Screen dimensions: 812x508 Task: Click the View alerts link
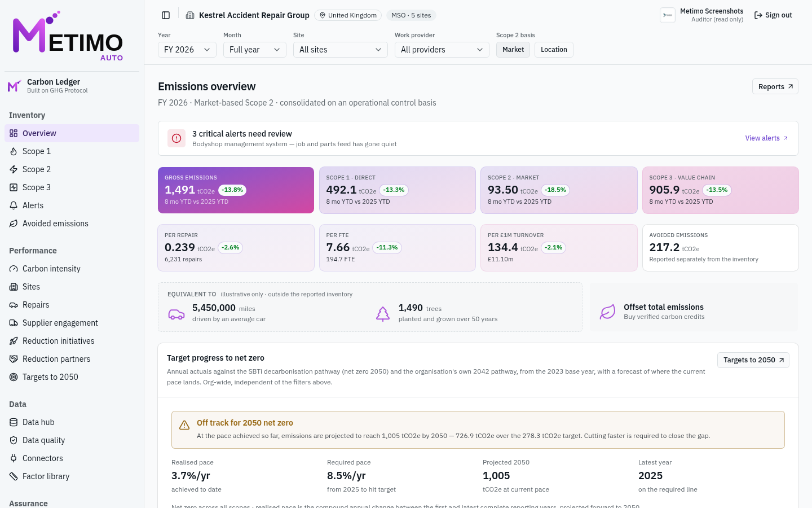tap(766, 138)
